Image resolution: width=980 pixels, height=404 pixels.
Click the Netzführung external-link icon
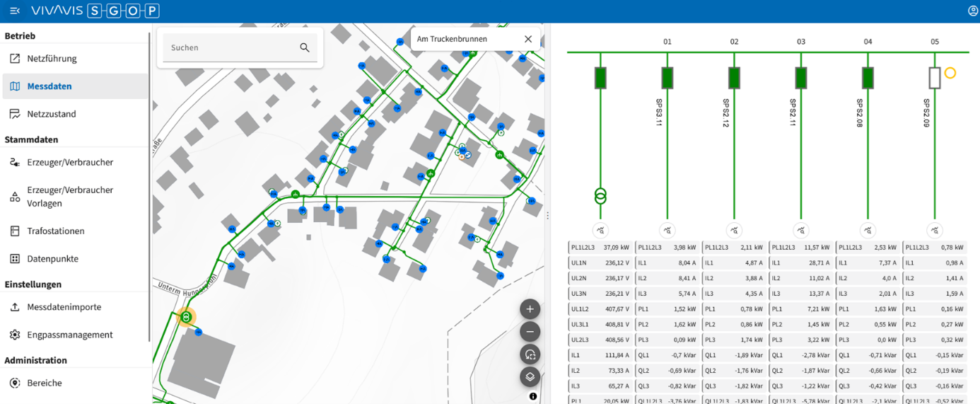click(15, 59)
